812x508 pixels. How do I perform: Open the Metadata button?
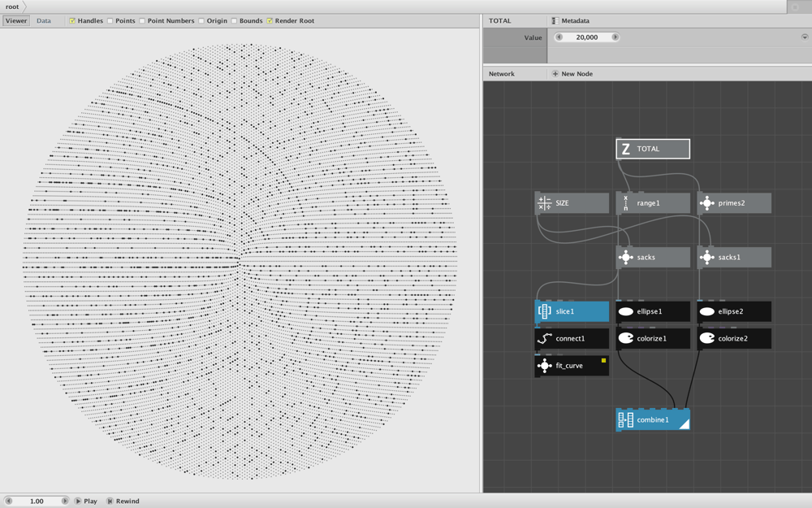(x=570, y=21)
